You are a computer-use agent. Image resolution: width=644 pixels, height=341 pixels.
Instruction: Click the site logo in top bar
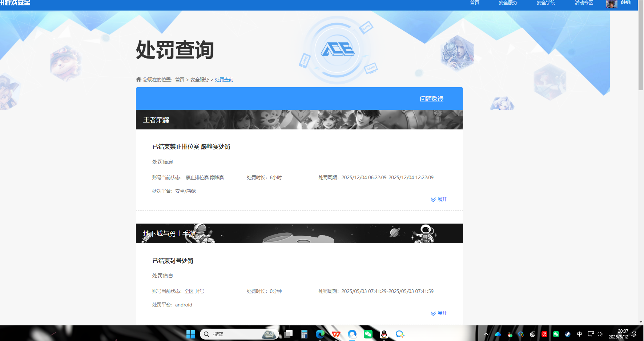[x=15, y=3]
